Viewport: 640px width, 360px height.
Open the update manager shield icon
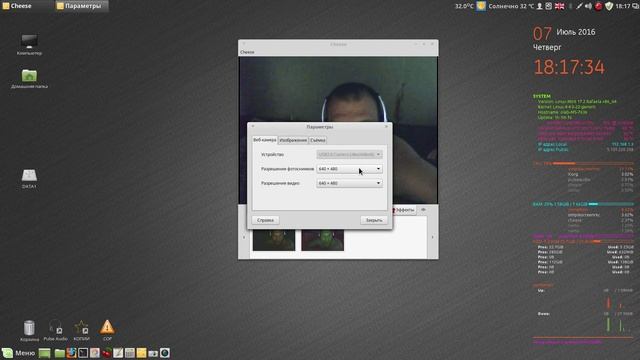click(x=609, y=6)
